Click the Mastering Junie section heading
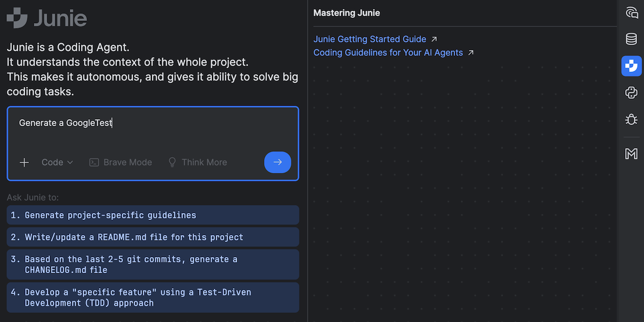The height and width of the screenshot is (322, 644). tap(347, 13)
